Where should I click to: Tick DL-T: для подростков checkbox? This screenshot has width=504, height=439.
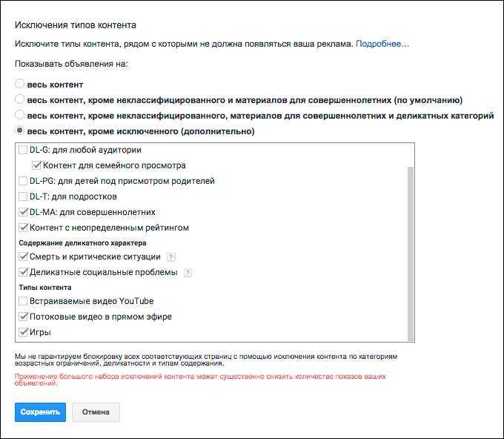coord(23,197)
